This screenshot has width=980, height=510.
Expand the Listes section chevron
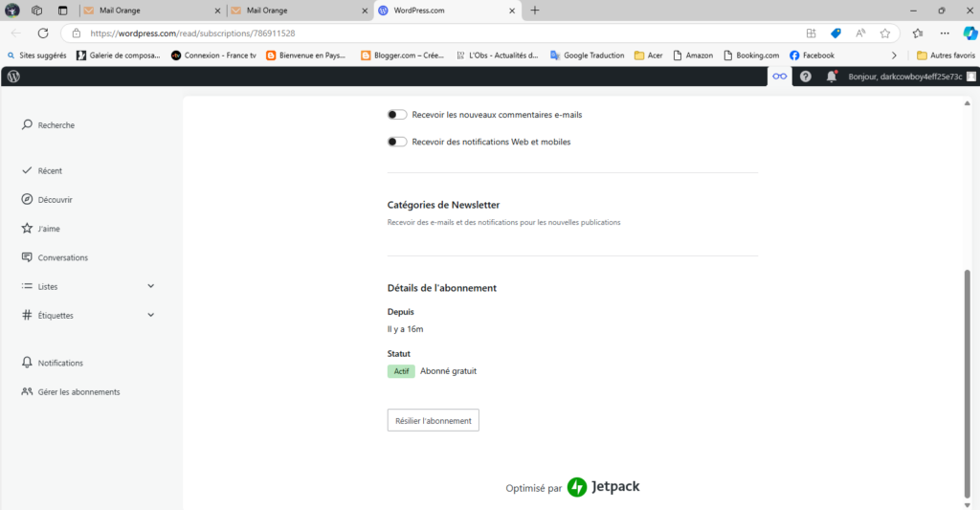151,286
